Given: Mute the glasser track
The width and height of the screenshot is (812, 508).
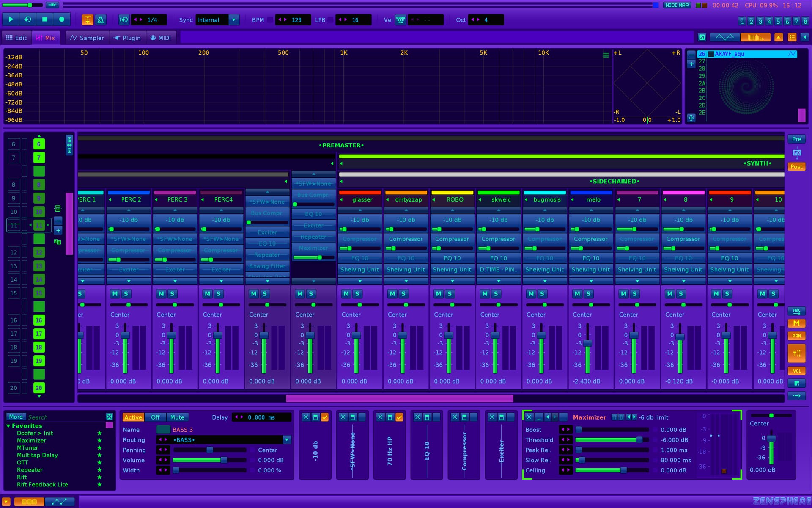Looking at the screenshot, I should click(346, 293).
